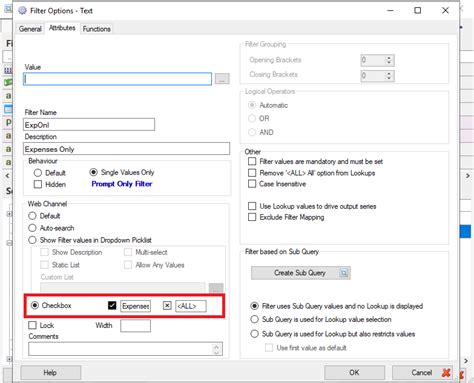Choose Show Filter values in Dropdown Picklist
Image resolution: width=474 pixels, height=383 pixels.
click(x=32, y=240)
